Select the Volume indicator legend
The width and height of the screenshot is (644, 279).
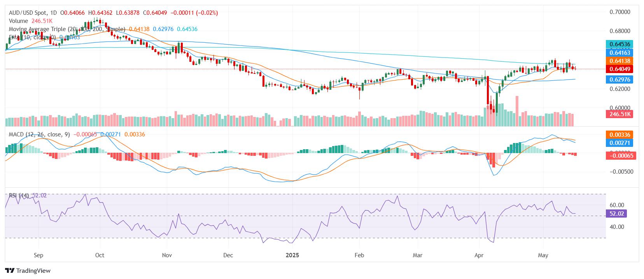point(18,21)
